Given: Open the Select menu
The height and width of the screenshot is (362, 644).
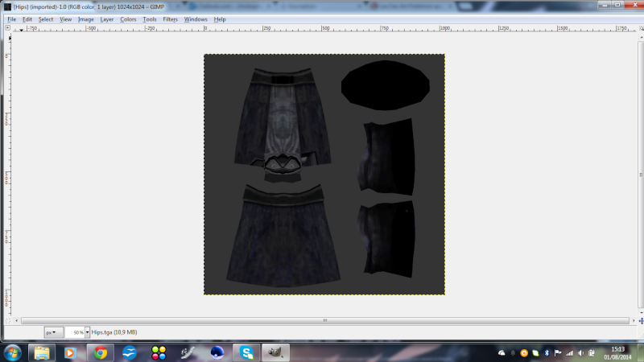Looking at the screenshot, I should click(x=46, y=19).
